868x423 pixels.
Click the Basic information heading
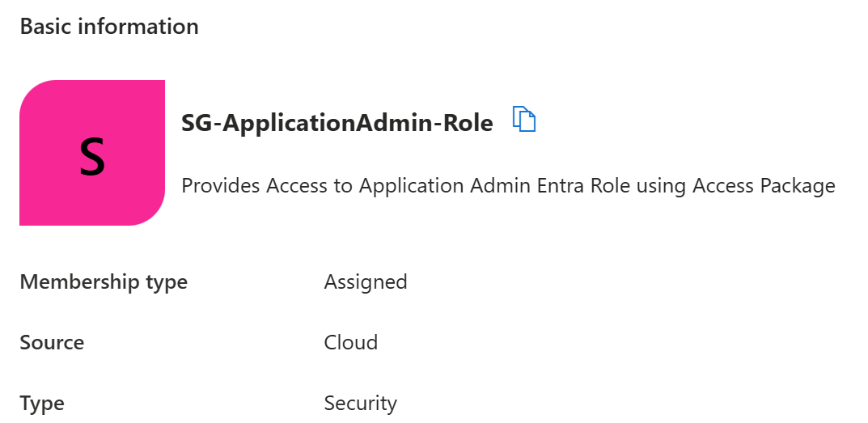[109, 27]
